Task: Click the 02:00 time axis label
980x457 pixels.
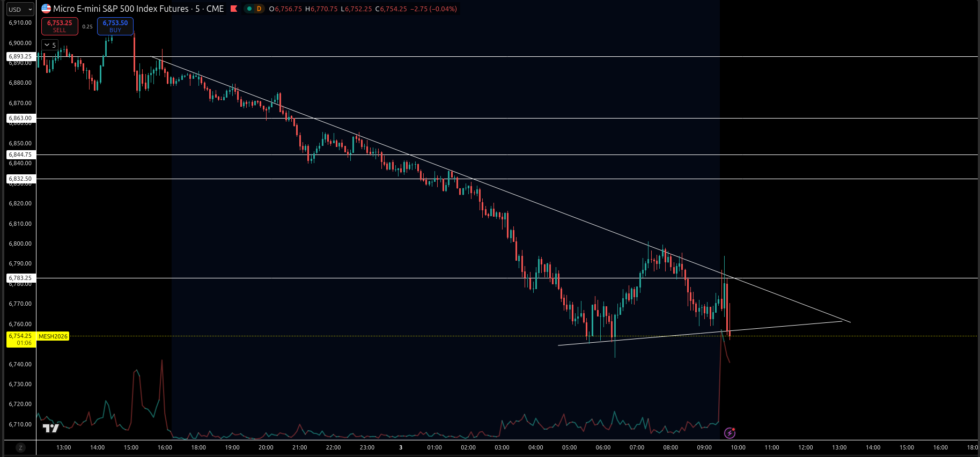Action: (x=468, y=447)
